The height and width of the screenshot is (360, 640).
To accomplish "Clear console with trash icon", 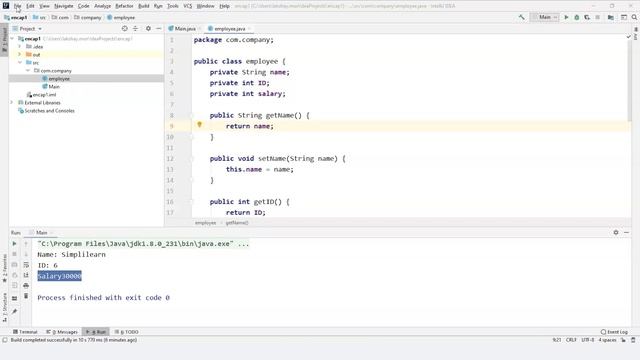I will coord(26,296).
